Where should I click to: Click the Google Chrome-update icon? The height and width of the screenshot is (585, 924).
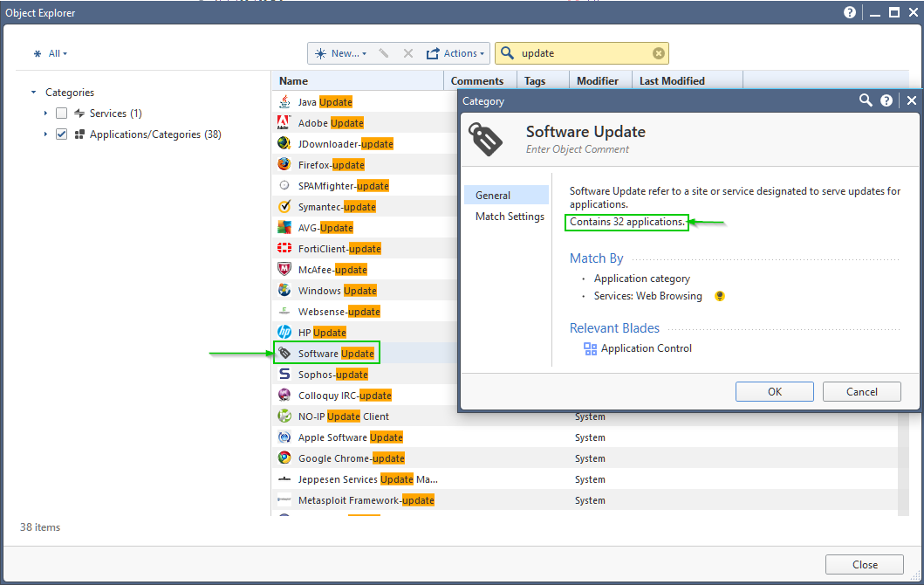tap(284, 458)
